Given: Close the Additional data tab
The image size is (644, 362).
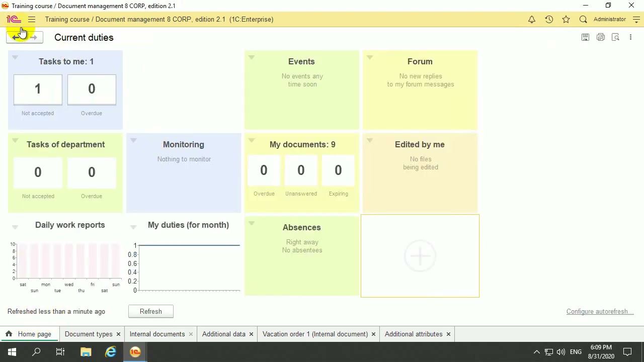Looking at the screenshot, I should (251, 334).
